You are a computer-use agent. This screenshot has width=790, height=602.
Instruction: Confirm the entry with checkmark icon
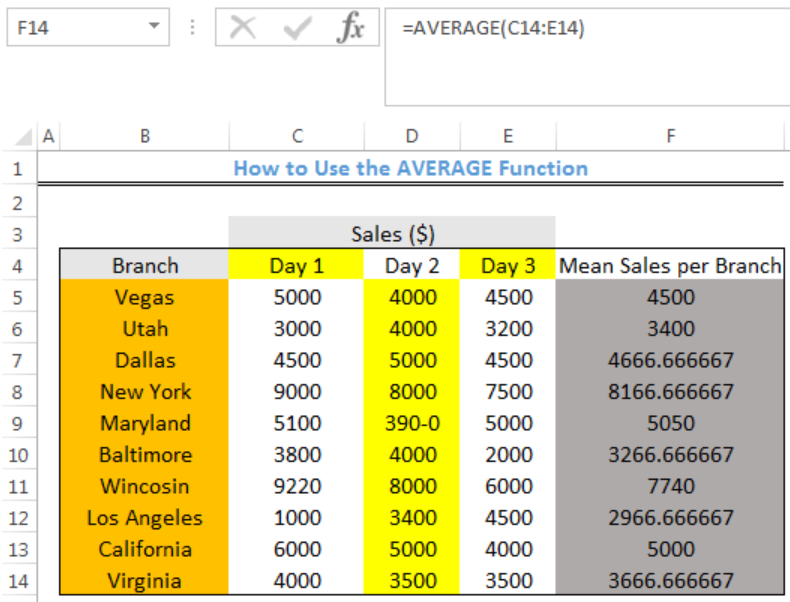pos(297,27)
